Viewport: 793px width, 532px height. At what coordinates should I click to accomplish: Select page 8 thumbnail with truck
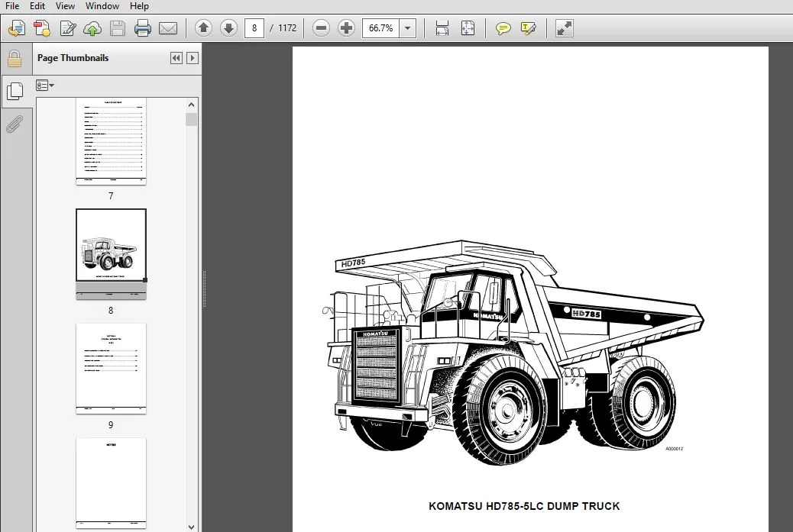click(112, 254)
